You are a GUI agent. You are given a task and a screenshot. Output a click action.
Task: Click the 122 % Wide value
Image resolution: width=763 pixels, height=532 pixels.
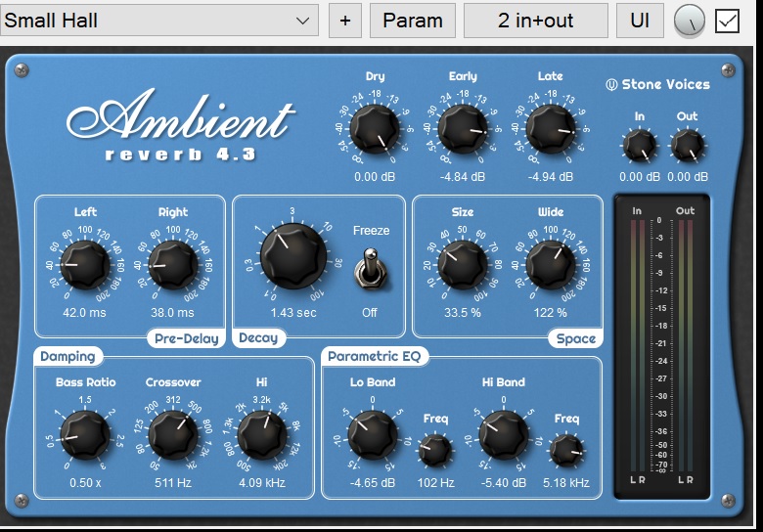click(x=551, y=313)
